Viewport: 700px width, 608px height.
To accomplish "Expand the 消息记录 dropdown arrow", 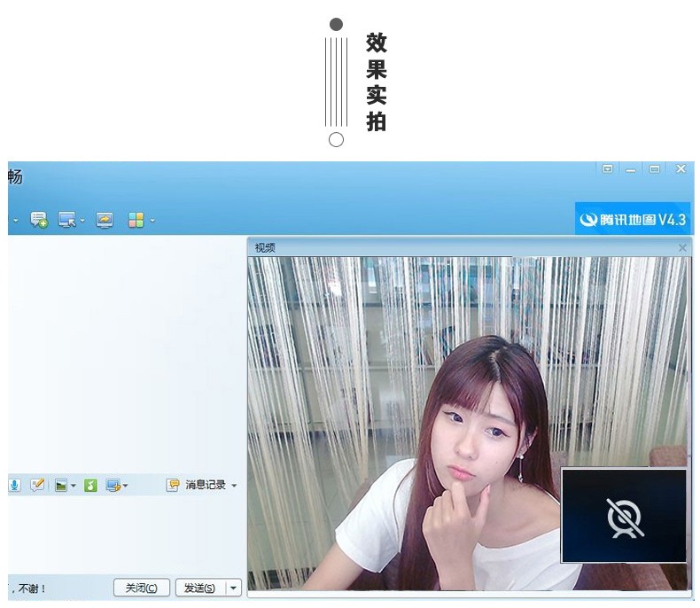I will click(x=234, y=485).
